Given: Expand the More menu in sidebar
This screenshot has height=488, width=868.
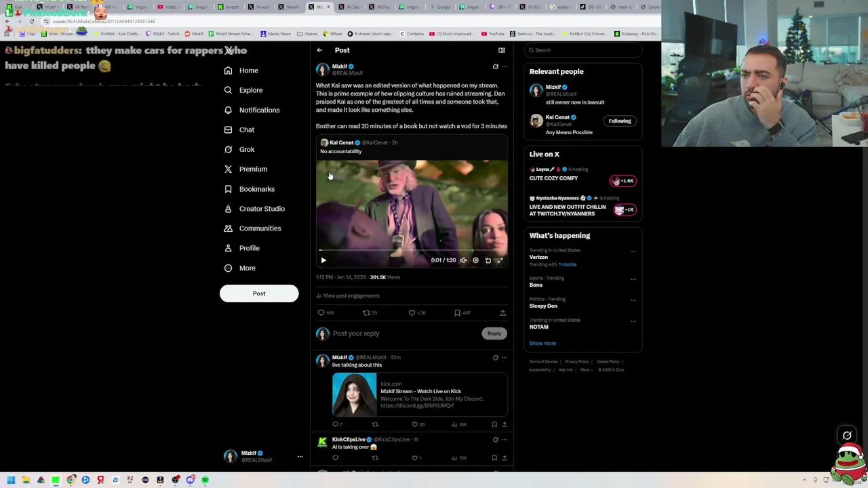Looking at the screenshot, I should [240, 268].
